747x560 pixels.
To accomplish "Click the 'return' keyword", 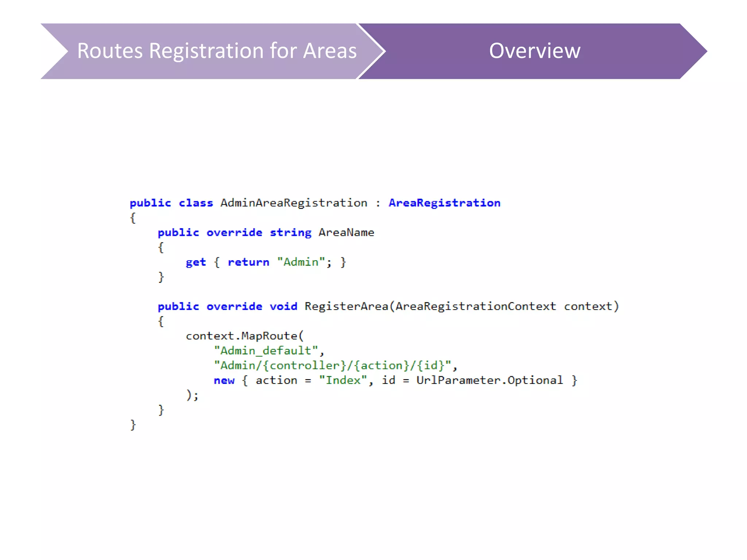I will click(x=248, y=262).
